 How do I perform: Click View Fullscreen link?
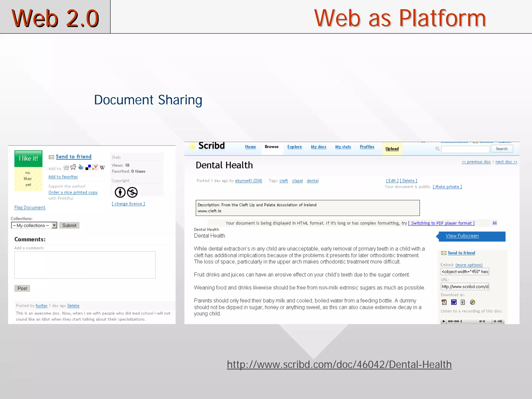462,236
